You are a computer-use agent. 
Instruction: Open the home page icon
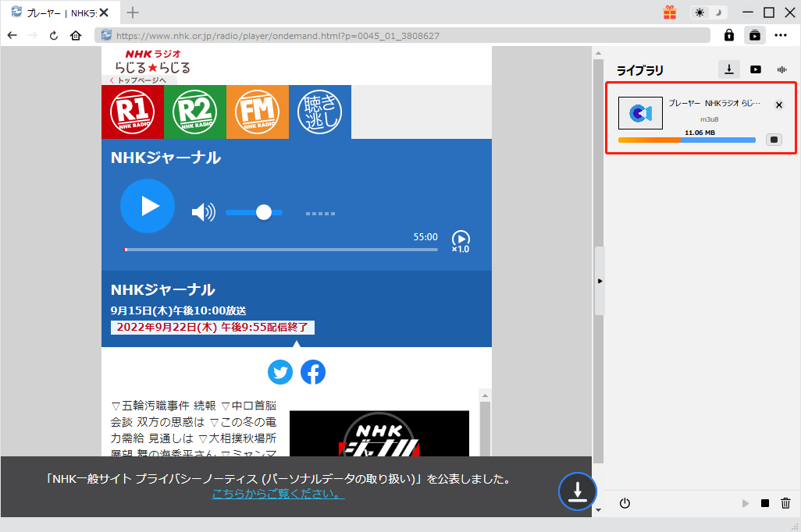(76, 35)
